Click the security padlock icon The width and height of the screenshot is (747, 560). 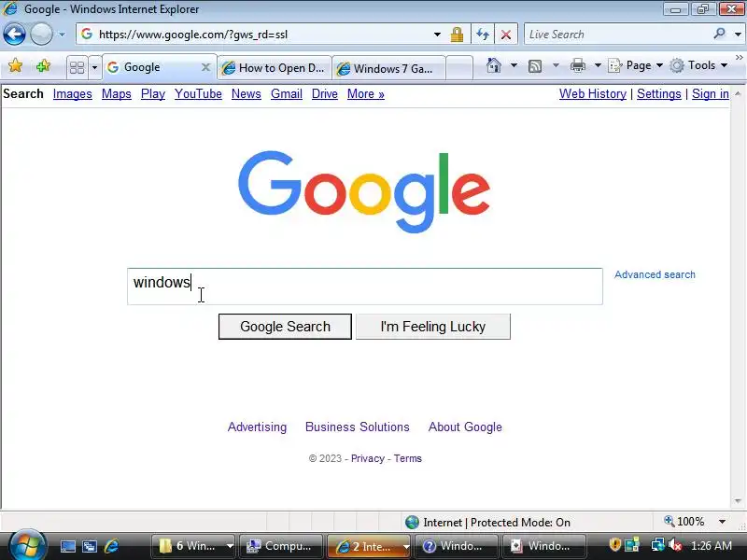(x=457, y=35)
